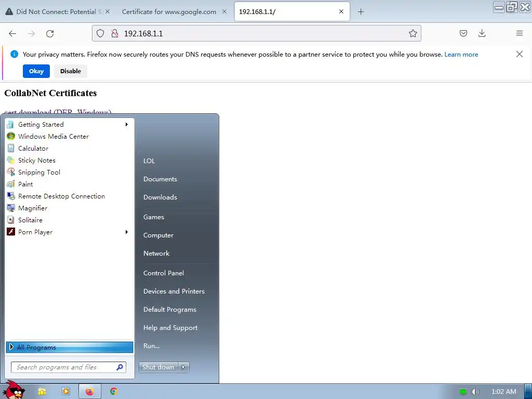Screen dimensions: 532x399
Task: Launch Magnifier
Action: pyautogui.click(x=70, y=208)
